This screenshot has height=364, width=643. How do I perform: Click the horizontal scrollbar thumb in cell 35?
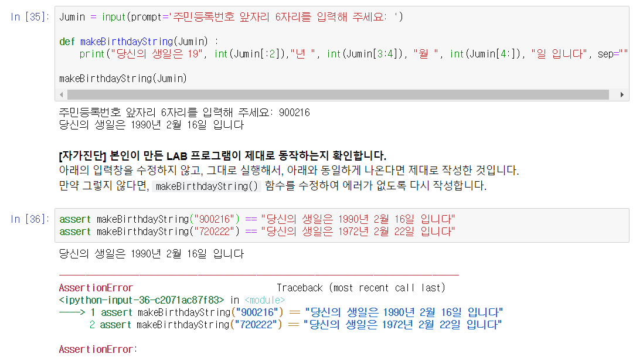click(338, 95)
